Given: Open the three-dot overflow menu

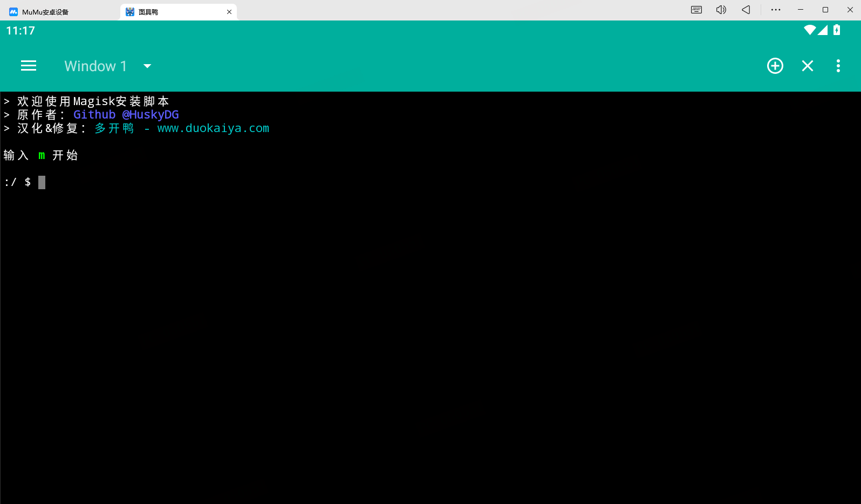Looking at the screenshot, I should tap(838, 66).
